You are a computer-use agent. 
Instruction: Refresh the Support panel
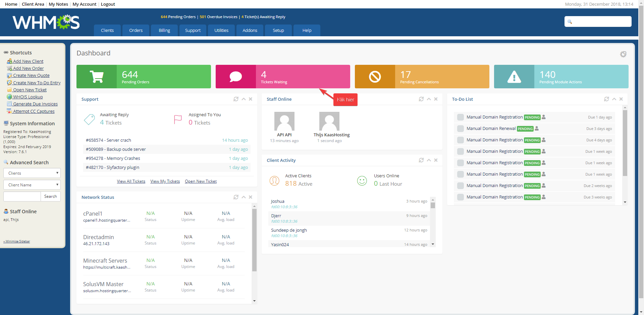236,99
